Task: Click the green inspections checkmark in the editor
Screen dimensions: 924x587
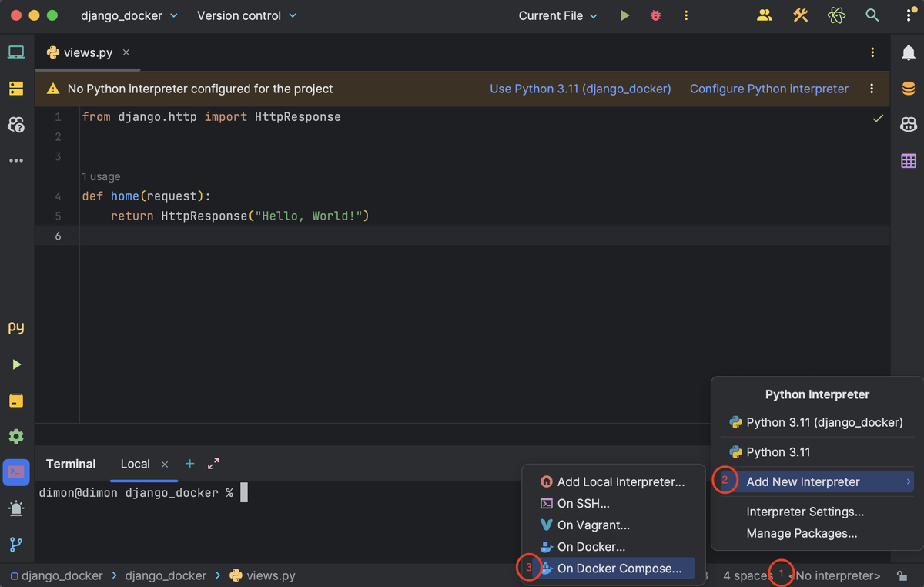Action: click(878, 119)
